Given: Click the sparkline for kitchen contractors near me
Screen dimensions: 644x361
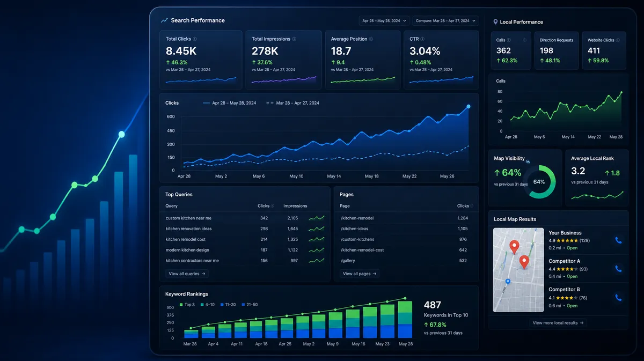Looking at the screenshot, I should click(317, 261).
